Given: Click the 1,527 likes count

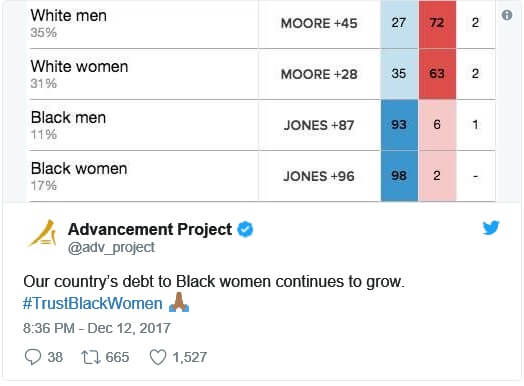Looking at the screenshot, I should (189, 357).
